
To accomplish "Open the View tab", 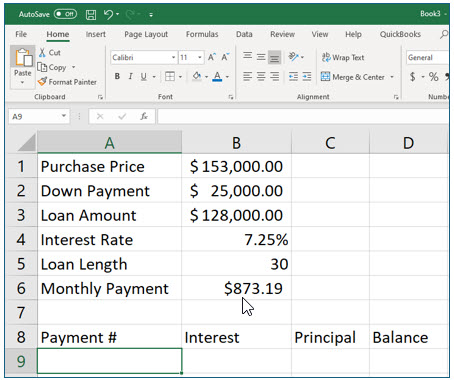I will coord(320,34).
